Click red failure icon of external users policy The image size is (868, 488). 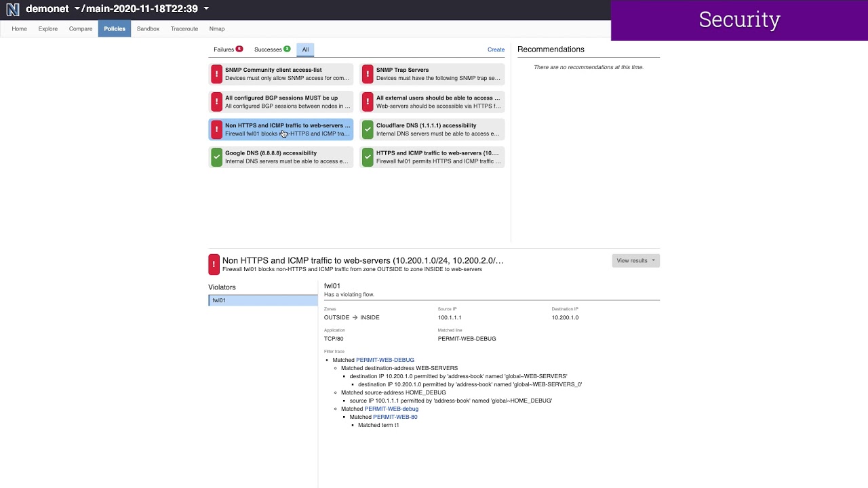[368, 102]
